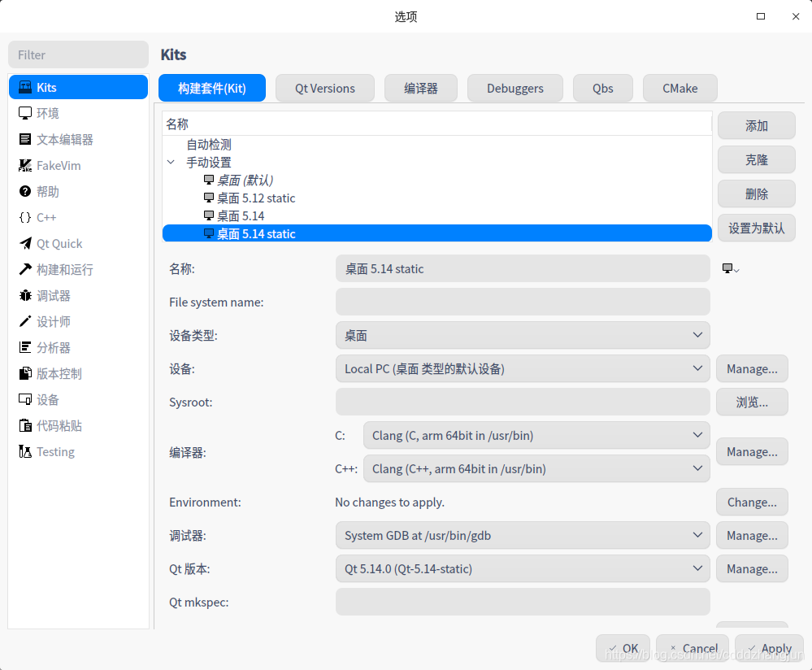
Task: Open the FakeVim icon
Action: tap(25, 165)
